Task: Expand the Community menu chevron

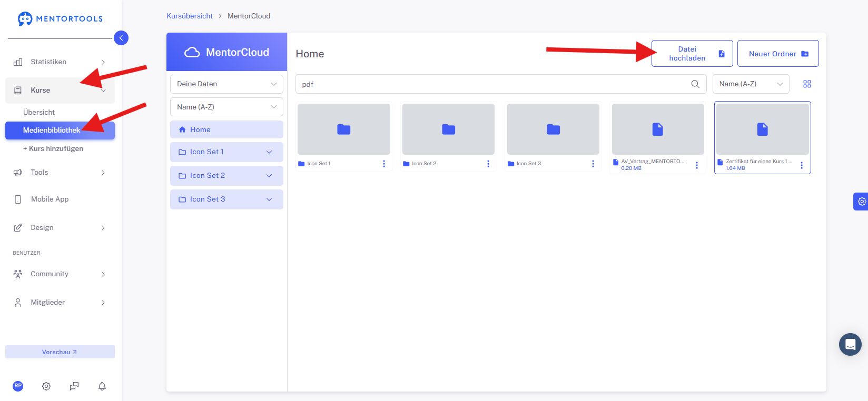Action: pyautogui.click(x=103, y=274)
